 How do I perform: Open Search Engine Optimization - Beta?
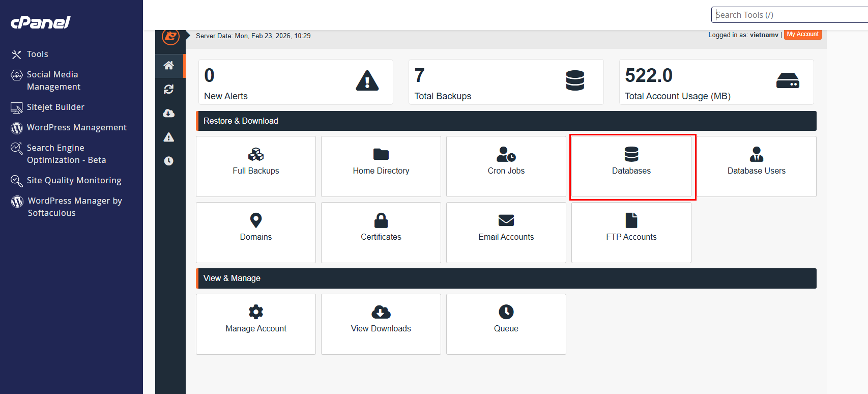point(66,154)
